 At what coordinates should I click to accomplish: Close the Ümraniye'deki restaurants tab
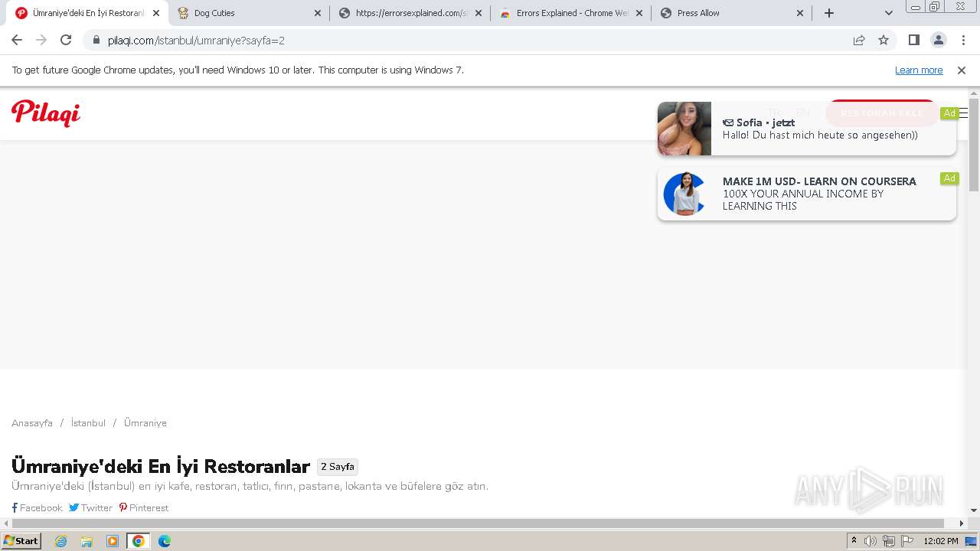pyautogui.click(x=156, y=13)
